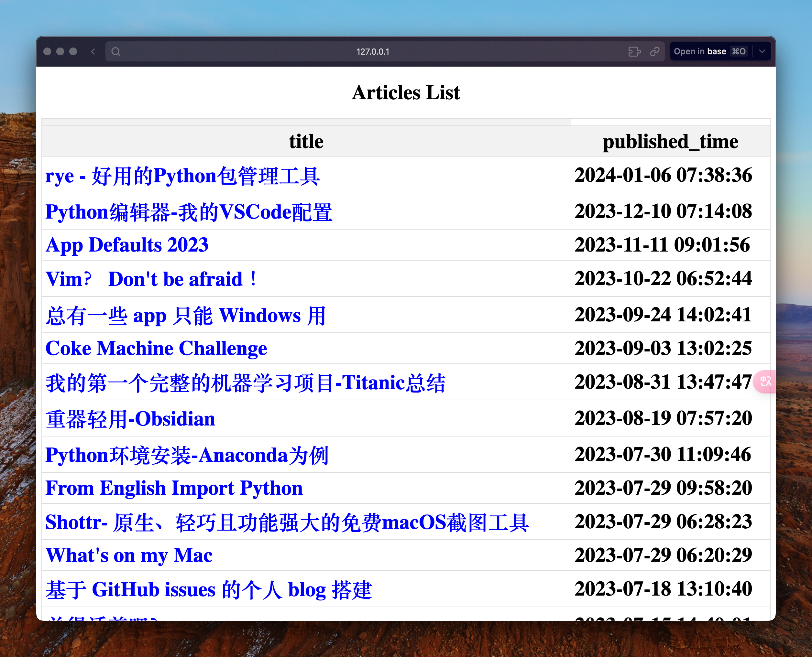Copy link using the chain icon
Screen dimensions: 812x657
(x=655, y=51)
